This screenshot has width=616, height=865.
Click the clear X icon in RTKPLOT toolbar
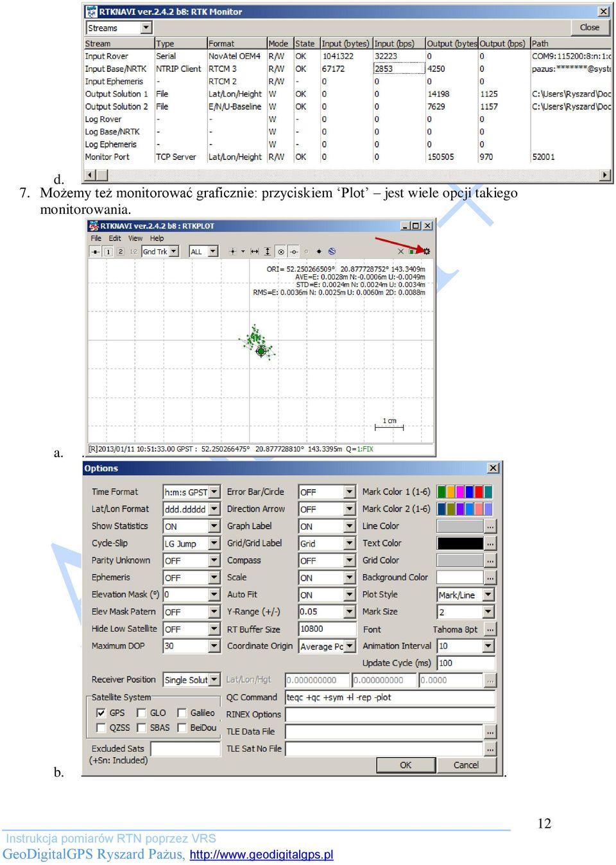[401, 251]
